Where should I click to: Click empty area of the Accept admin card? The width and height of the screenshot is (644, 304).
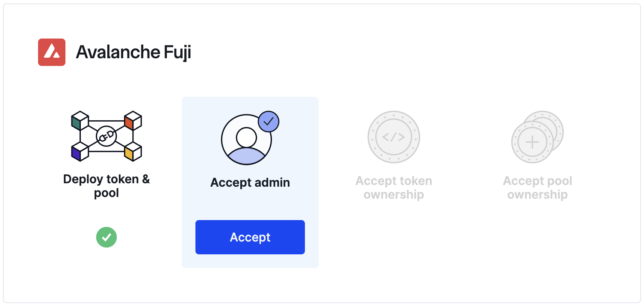[250, 205]
